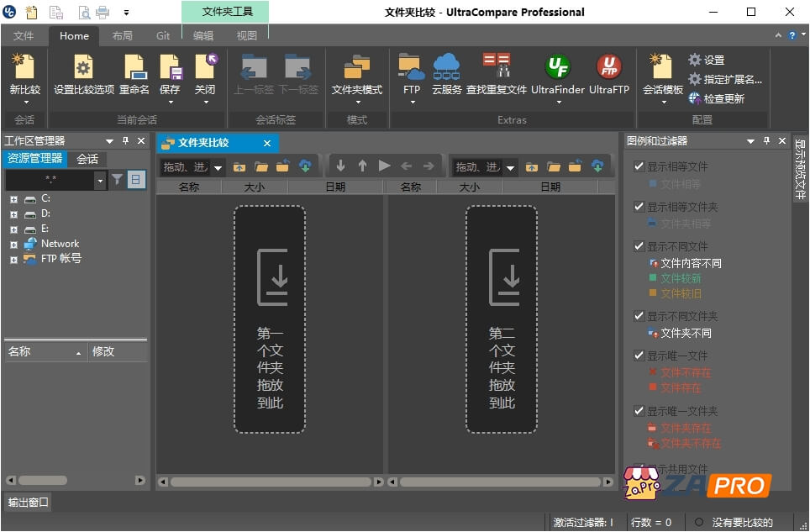Image resolution: width=810 pixels, height=532 pixels.
Task: Expand the C: drive in the tree
Action: pyautogui.click(x=14, y=198)
